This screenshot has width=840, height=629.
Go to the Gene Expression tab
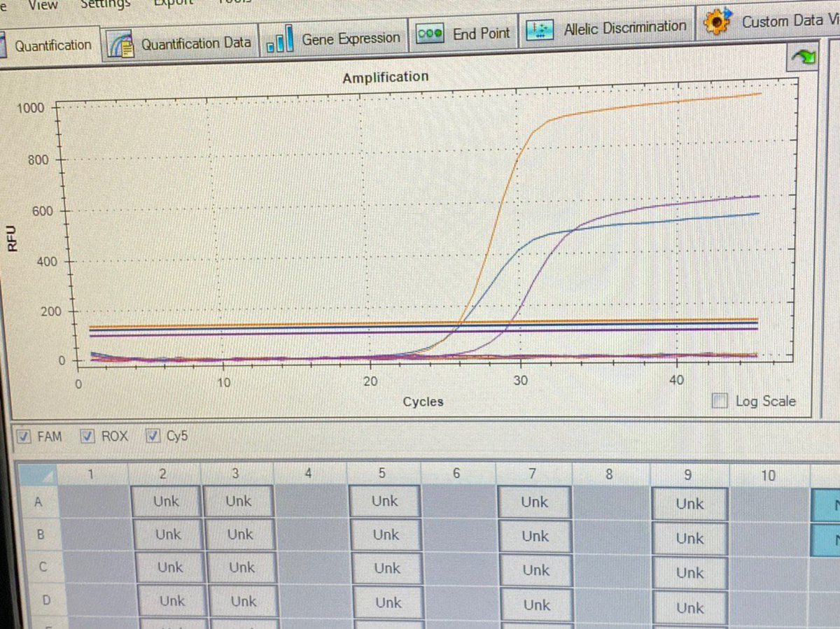[333, 40]
